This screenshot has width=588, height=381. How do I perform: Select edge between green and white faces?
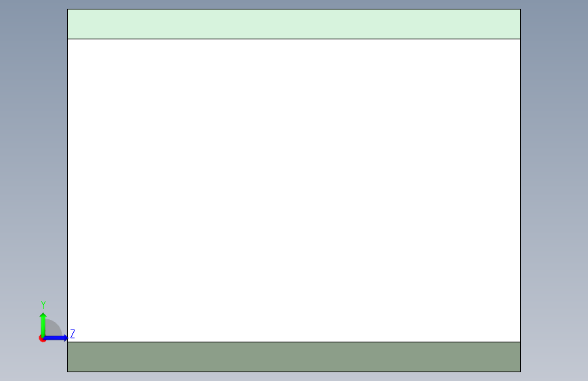click(x=294, y=39)
